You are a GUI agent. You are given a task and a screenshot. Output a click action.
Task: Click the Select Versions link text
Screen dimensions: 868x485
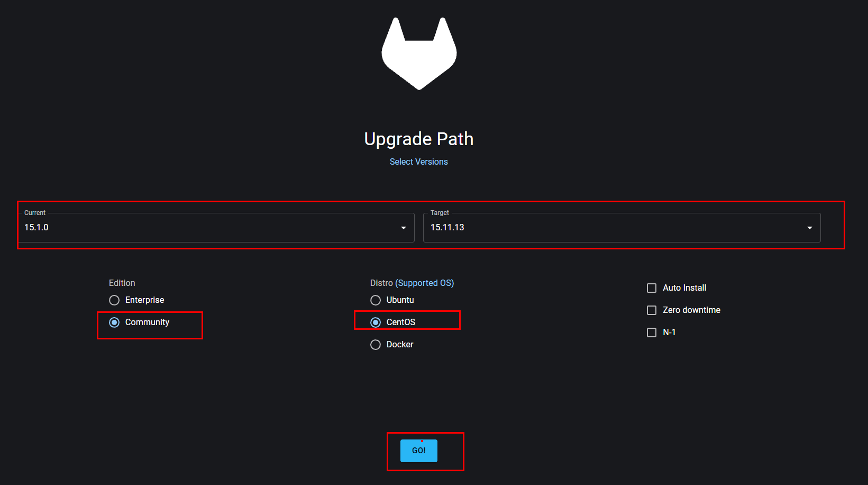[419, 161]
